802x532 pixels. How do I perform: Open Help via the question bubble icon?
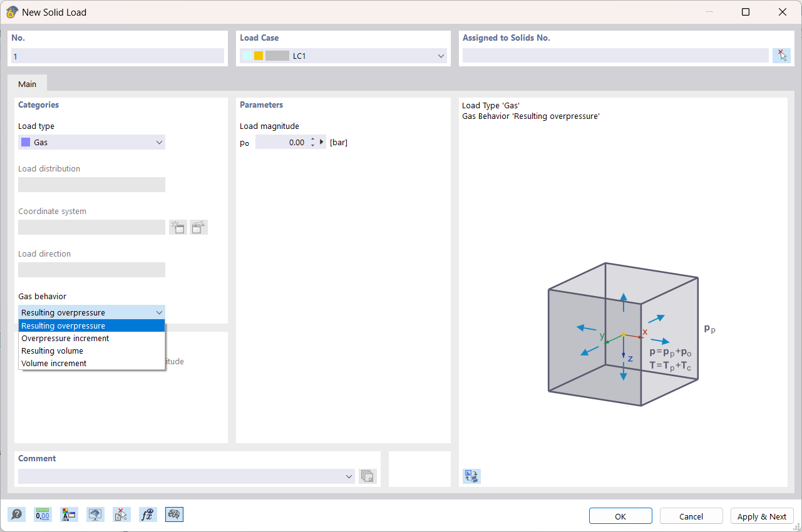[x=17, y=514]
